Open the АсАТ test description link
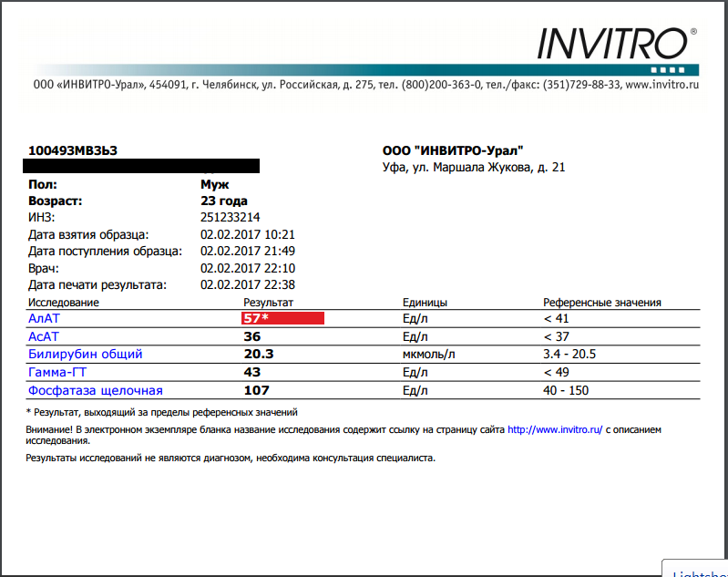Viewport: 728px width, 577px height. pyautogui.click(x=45, y=336)
